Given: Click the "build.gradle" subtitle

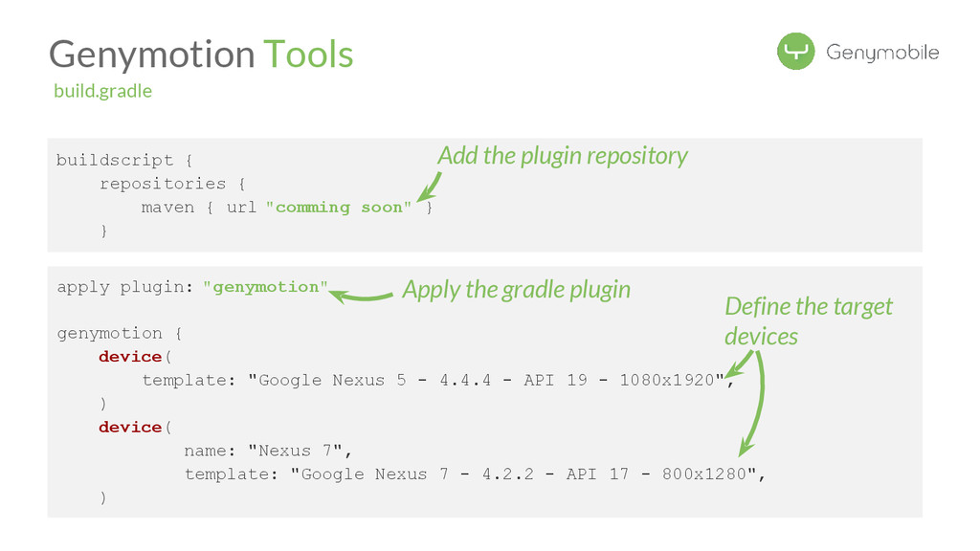Looking at the screenshot, I should (102, 91).
